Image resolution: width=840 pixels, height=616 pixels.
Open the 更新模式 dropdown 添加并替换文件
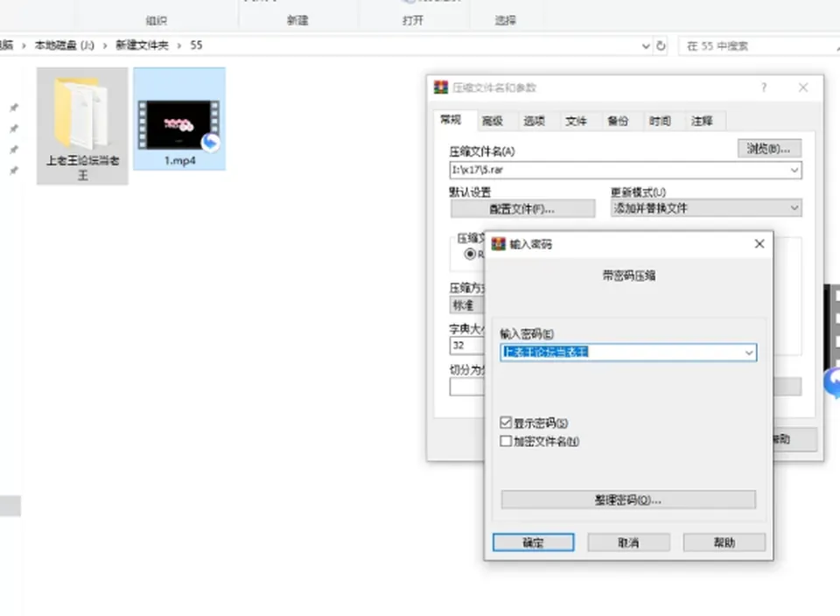[x=706, y=208]
